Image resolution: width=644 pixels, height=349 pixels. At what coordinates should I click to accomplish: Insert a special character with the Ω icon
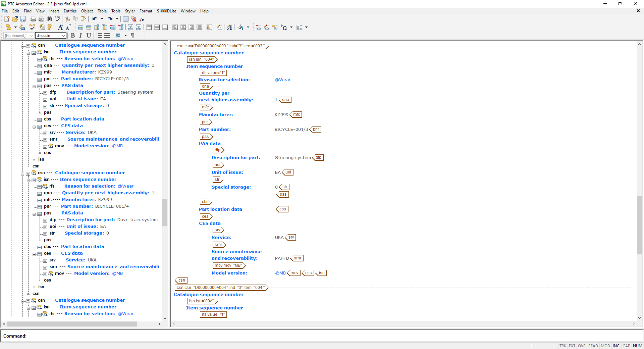coord(285,27)
